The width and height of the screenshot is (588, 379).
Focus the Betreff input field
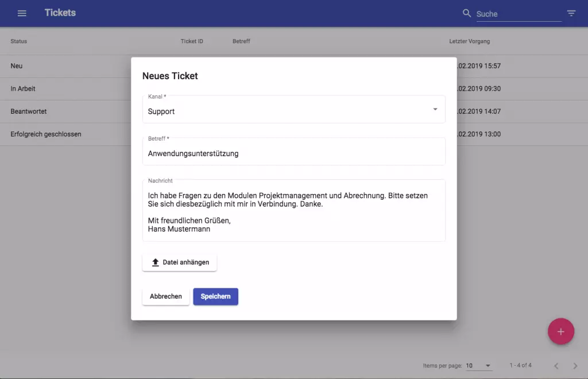pos(293,152)
